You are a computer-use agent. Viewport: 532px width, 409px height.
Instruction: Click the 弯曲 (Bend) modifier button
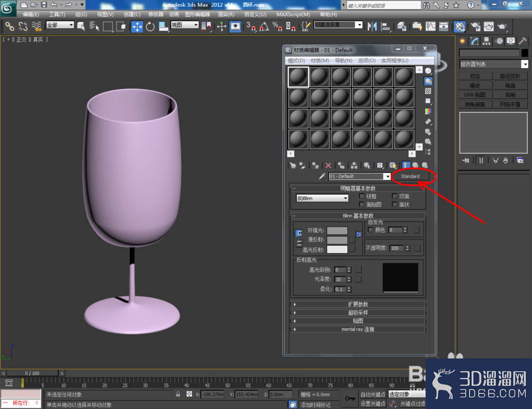click(x=510, y=85)
